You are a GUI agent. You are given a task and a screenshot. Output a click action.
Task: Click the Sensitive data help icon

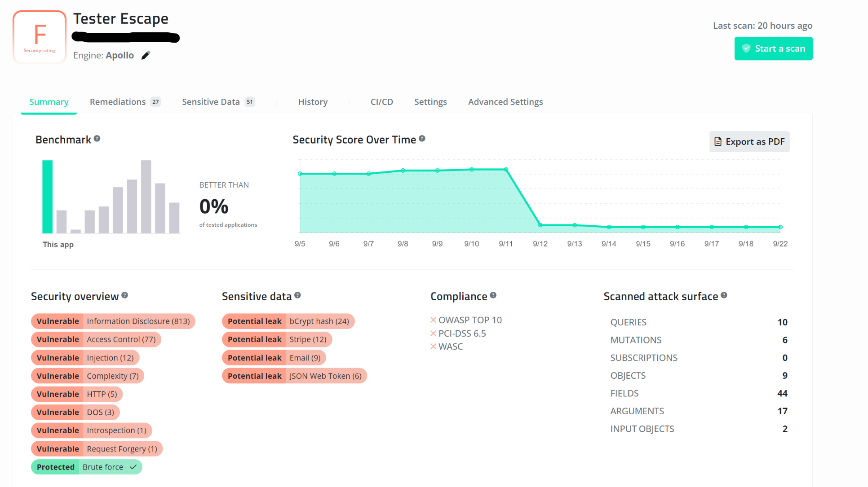pyautogui.click(x=298, y=295)
